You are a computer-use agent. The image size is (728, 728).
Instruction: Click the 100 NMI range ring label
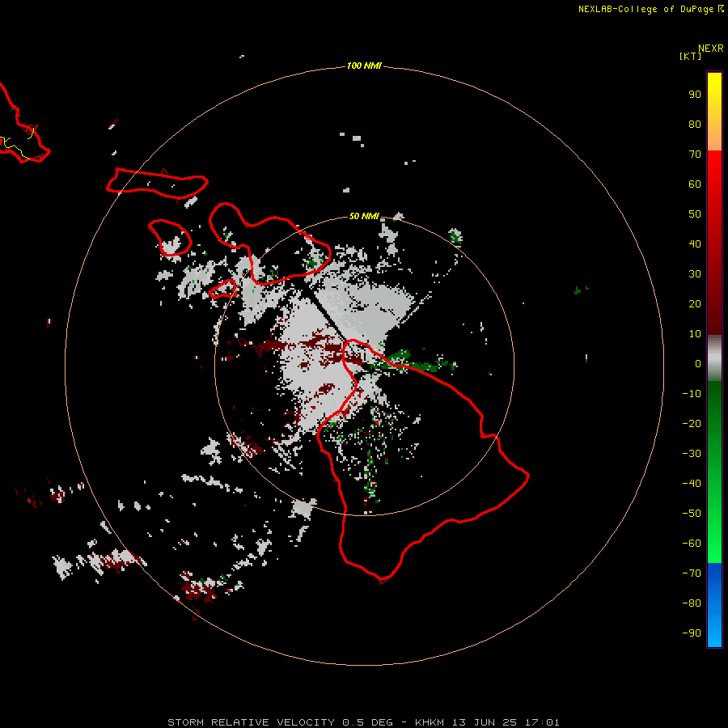(x=364, y=66)
